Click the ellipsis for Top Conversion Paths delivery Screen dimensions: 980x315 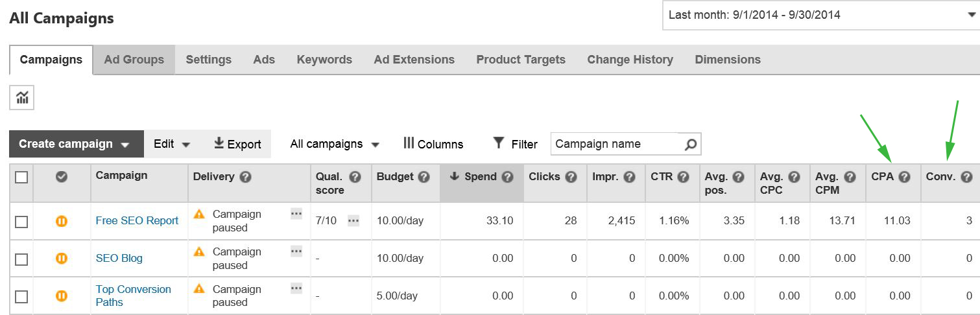point(296,288)
